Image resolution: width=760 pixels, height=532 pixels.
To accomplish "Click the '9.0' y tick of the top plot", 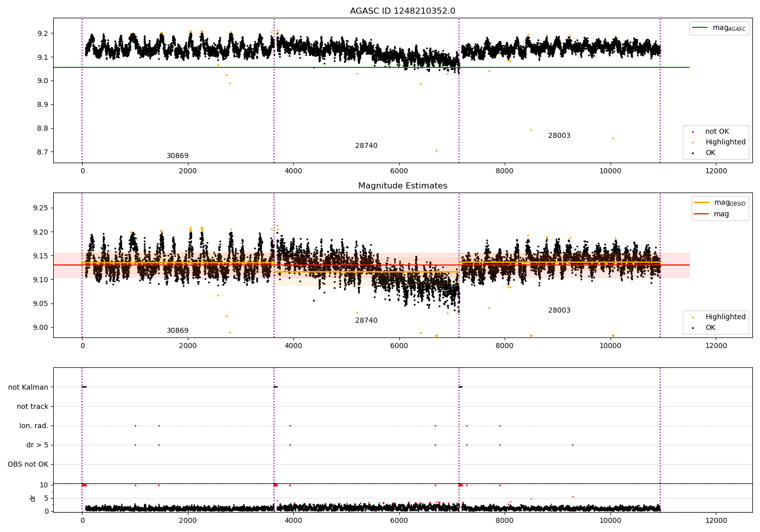I will [43, 81].
